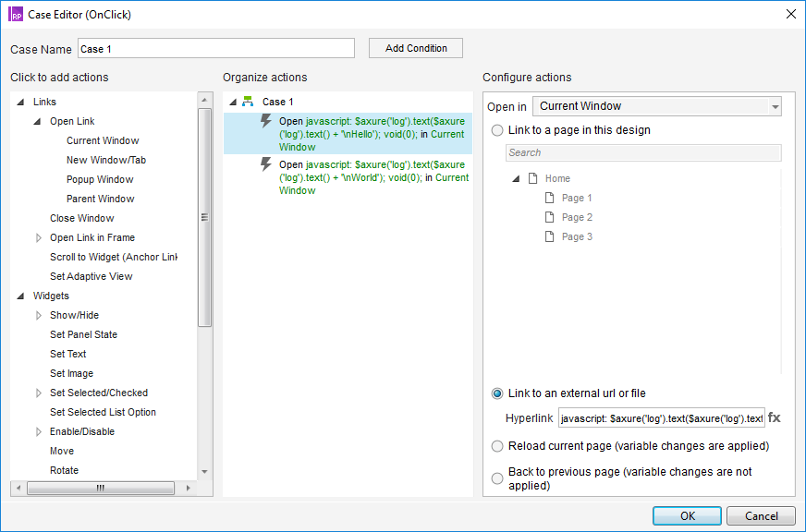Expand Open Link in Frame group
This screenshot has height=532, width=806.
[x=39, y=237]
